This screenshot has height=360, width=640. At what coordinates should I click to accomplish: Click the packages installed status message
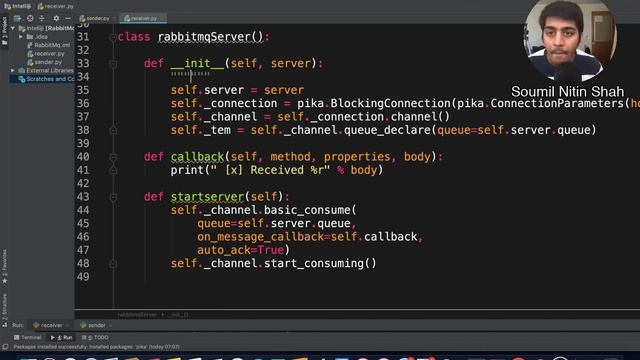click(x=96, y=347)
